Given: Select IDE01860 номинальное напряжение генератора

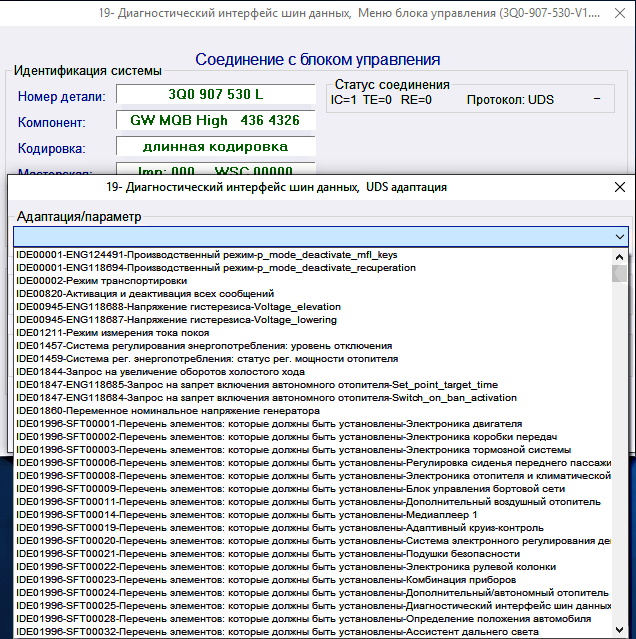Looking at the screenshot, I should 168,411.
